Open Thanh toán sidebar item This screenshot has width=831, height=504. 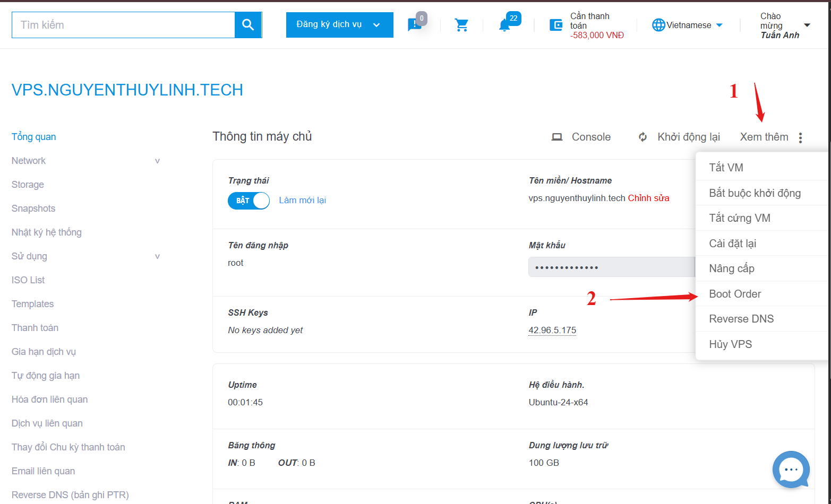coord(35,328)
